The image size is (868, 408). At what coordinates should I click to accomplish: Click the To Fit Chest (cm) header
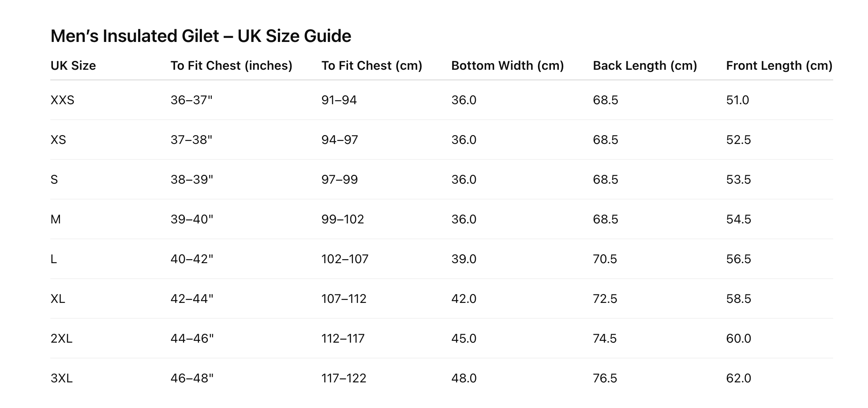pyautogui.click(x=371, y=66)
